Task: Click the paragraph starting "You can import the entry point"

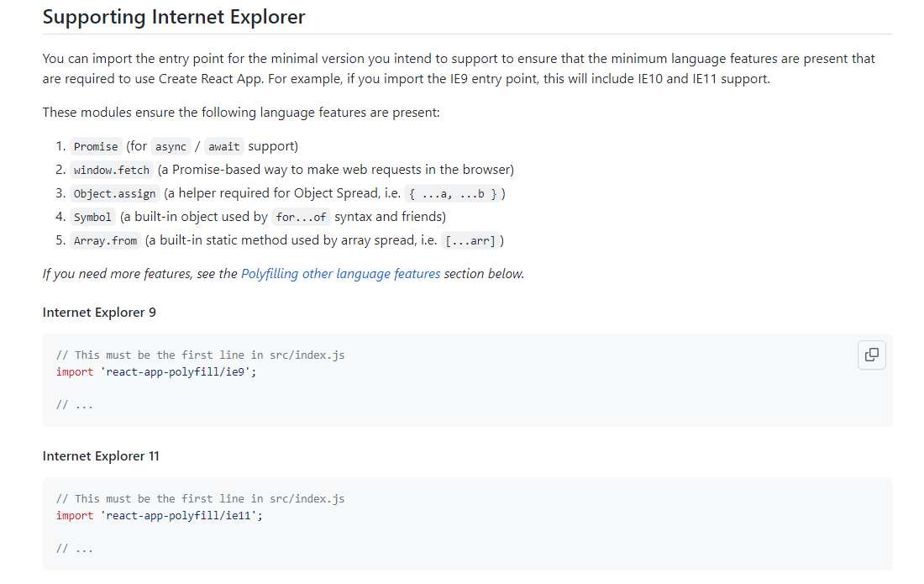Action: (x=459, y=68)
